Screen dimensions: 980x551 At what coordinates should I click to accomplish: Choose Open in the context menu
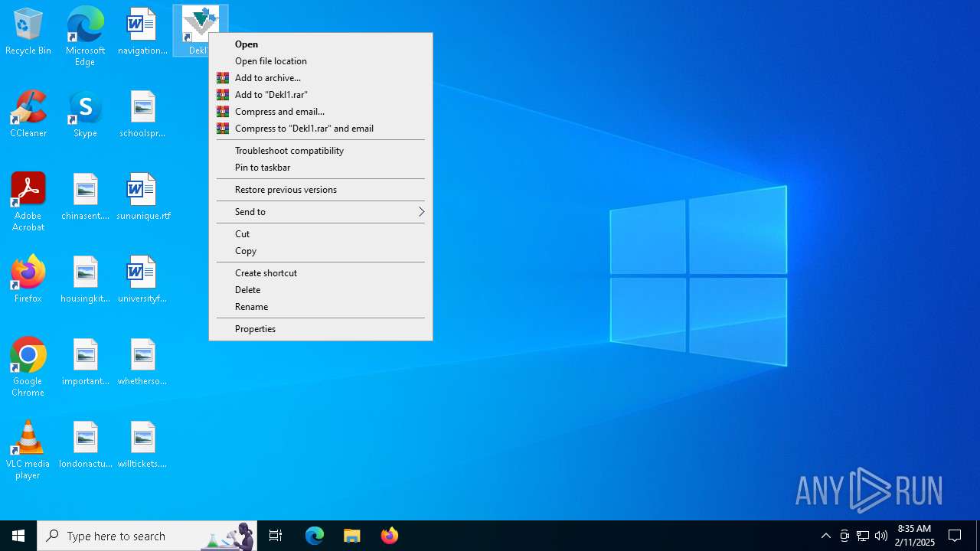(320, 44)
